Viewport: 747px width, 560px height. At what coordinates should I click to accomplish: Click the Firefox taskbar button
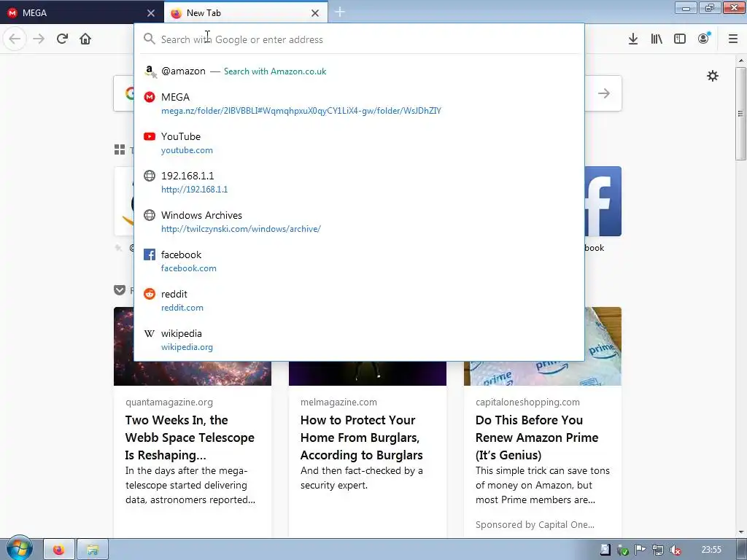(59, 550)
